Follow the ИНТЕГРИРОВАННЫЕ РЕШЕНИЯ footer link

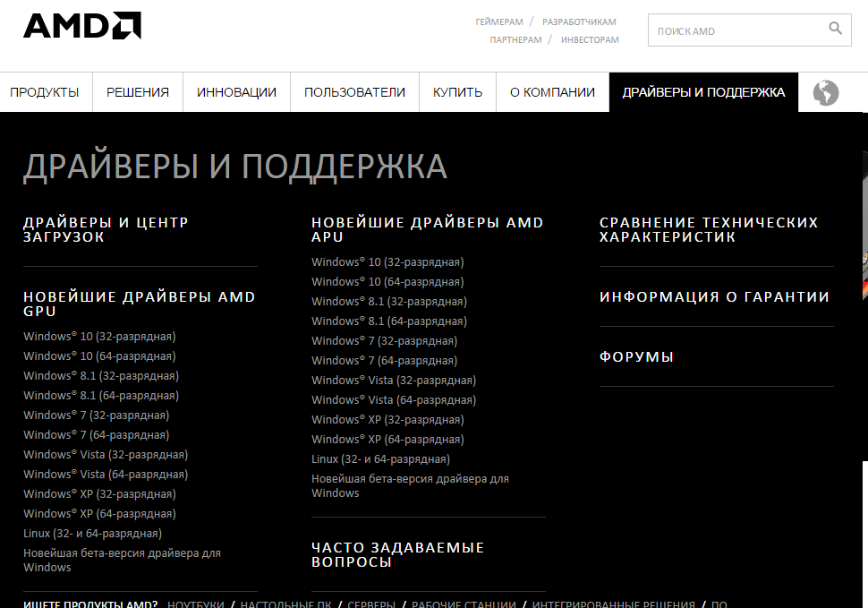coord(613,604)
